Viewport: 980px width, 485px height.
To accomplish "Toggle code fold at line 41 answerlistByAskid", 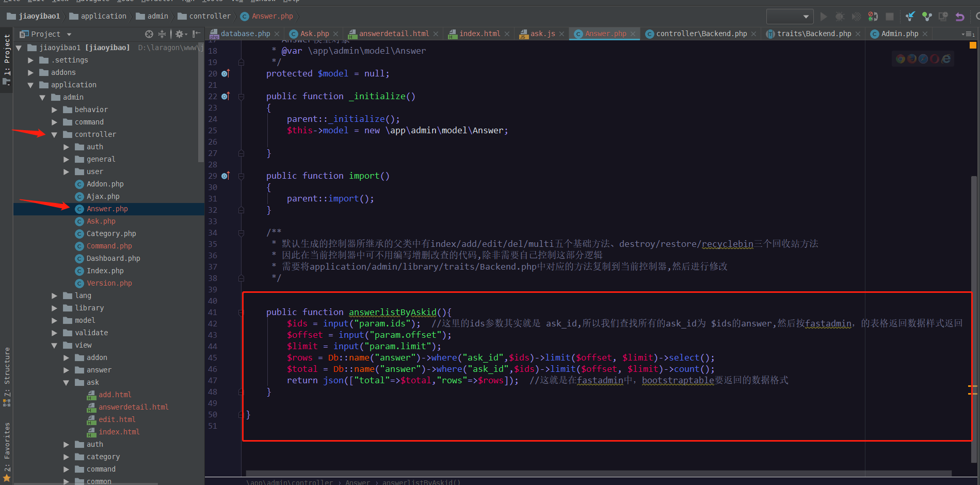I will click(x=241, y=312).
